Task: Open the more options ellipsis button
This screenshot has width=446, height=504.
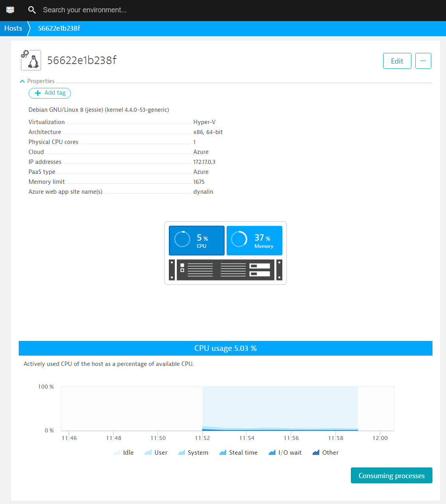Action: [423, 61]
